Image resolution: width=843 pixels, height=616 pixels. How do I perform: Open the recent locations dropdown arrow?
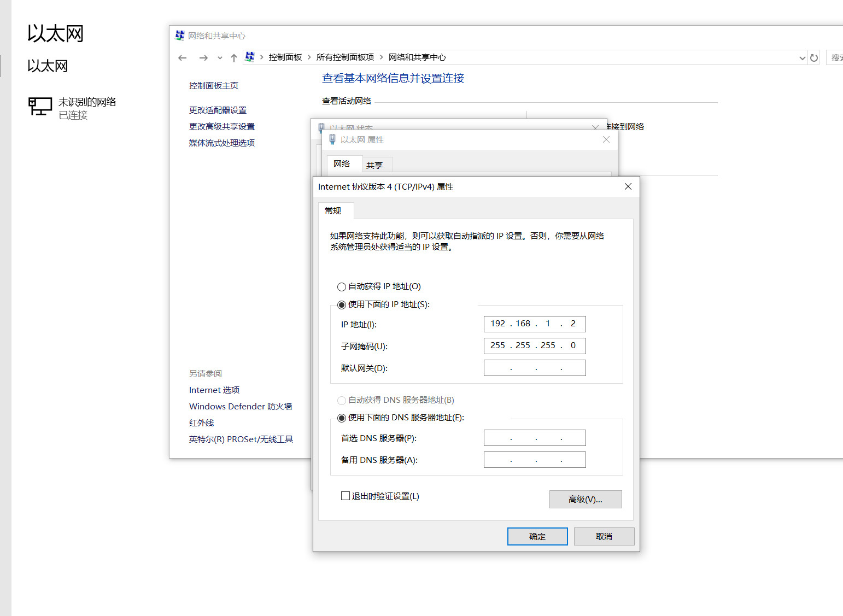(x=220, y=58)
